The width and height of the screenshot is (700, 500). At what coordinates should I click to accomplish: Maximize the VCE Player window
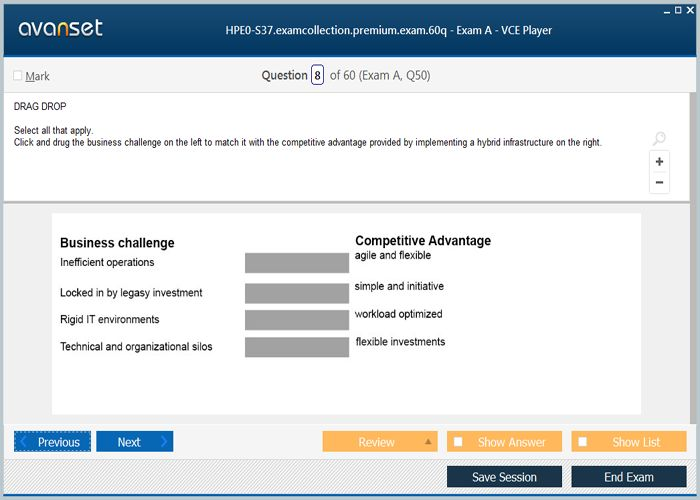pyautogui.click(x=678, y=10)
